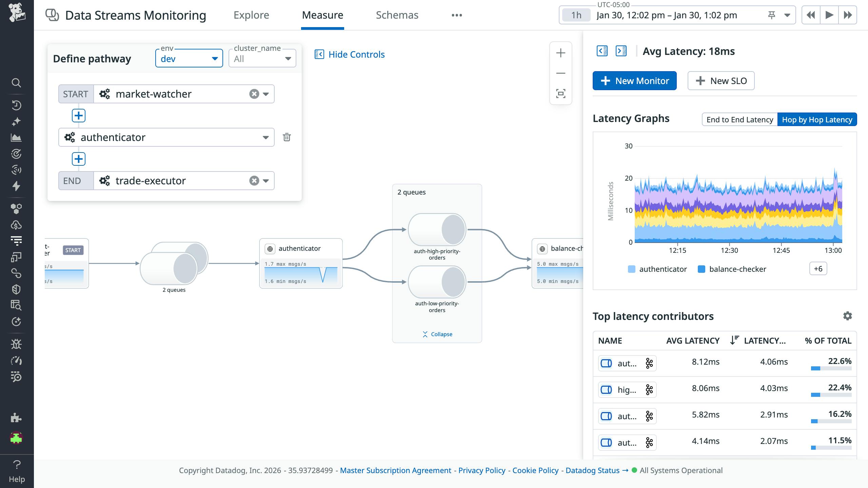Open search from the left sidebar
The image size is (868, 488).
[x=17, y=82]
